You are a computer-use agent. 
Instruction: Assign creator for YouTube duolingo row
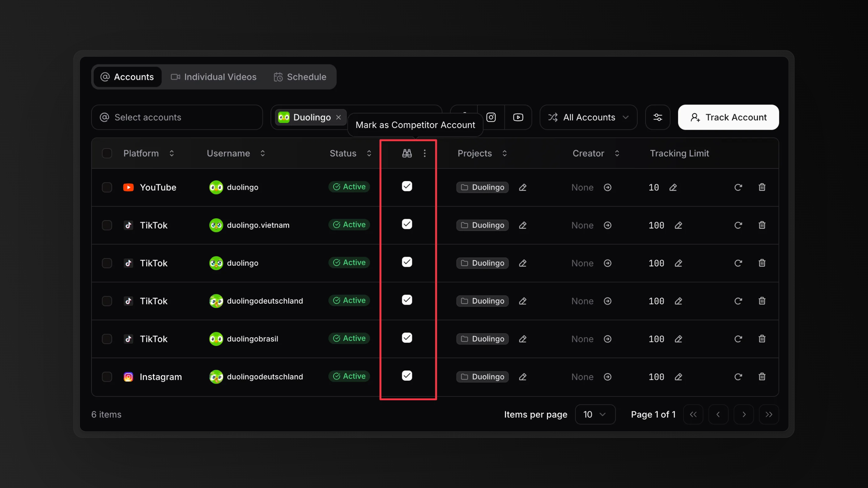pyautogui.click(x=608, y=187)
